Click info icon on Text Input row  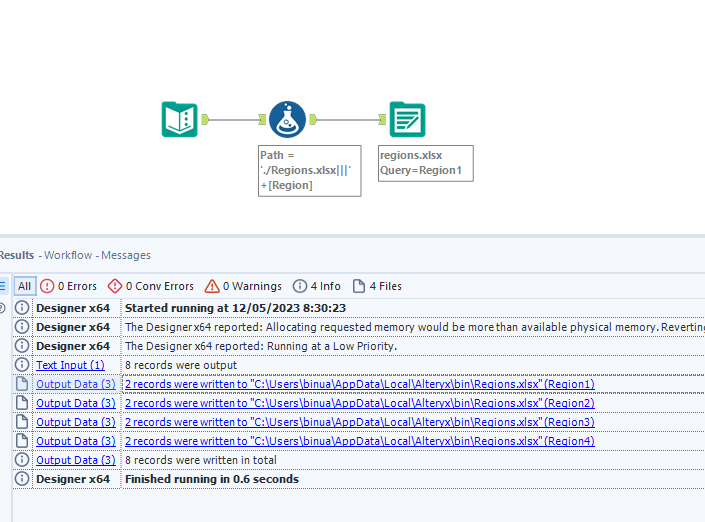[22, 365]
